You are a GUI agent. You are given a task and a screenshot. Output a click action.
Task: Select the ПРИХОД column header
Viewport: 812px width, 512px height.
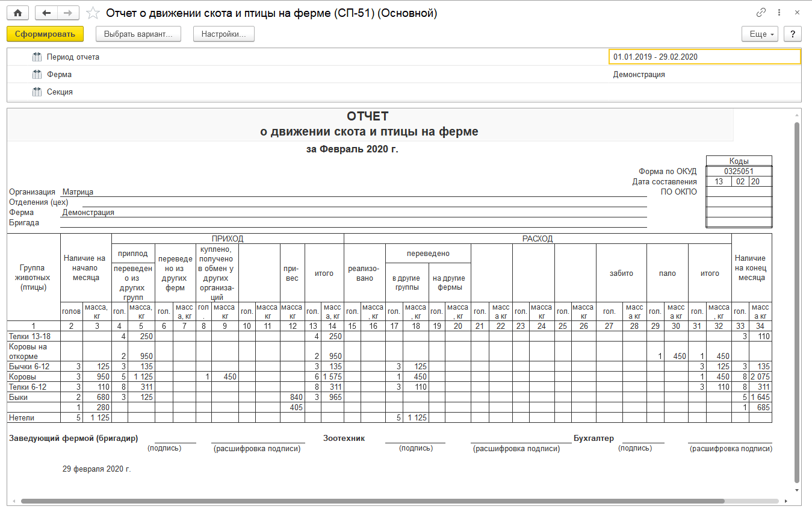point(228,239)
